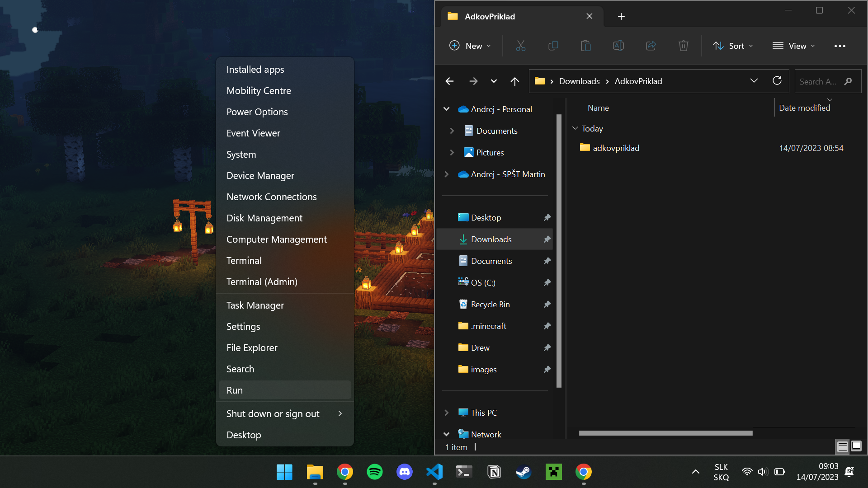Unpin the OS (C:) drive pin icon
Image resolution: width=868 pixels, height=488 pixels.
(x=547, y=282)
